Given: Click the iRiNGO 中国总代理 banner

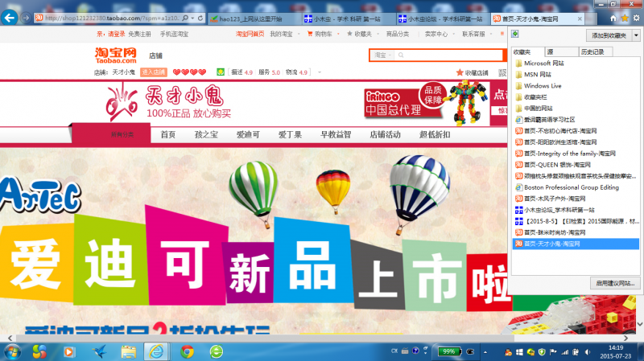Looking at the screenshot, I should (405, 103).
